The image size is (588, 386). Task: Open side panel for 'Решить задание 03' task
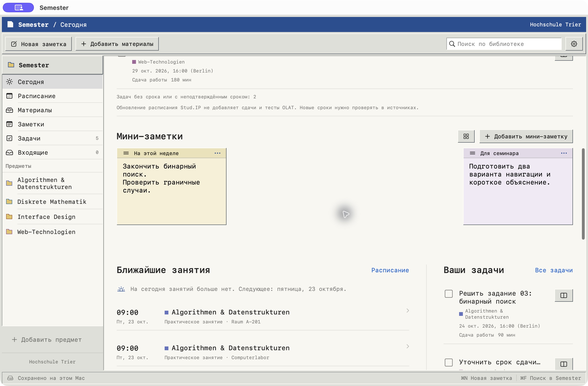(x=564, y=295)
